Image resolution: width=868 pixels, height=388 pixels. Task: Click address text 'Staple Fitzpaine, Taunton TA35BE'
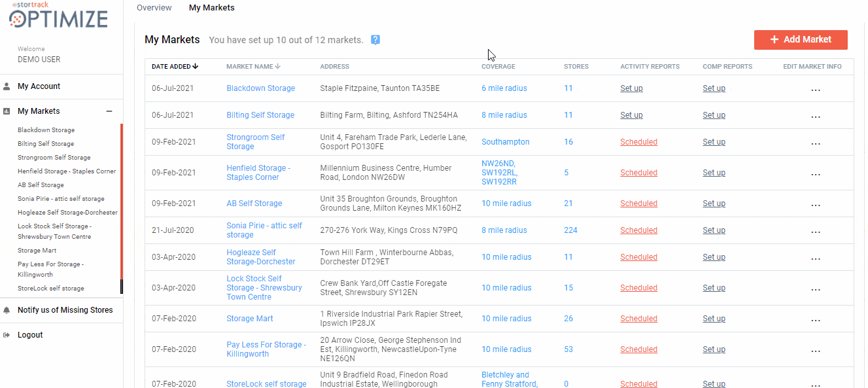click(x=380, y=88)
